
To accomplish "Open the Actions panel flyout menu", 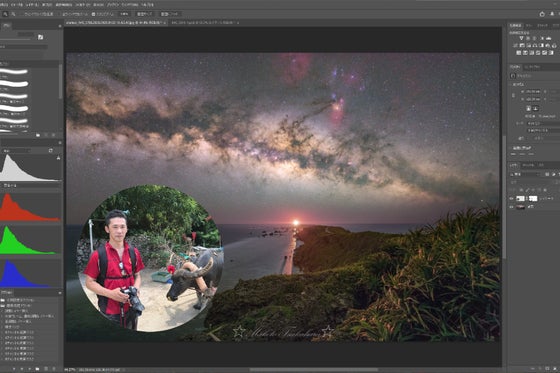I will [60, 293].
